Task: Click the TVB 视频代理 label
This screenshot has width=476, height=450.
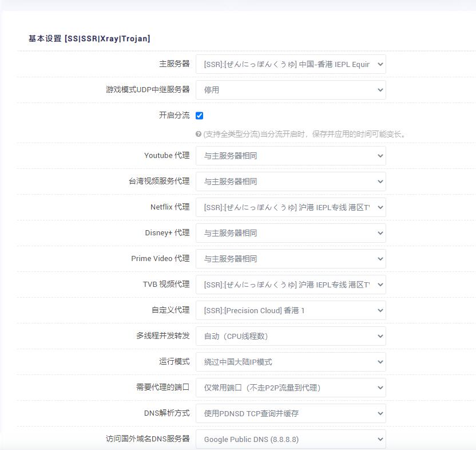Action: pos(166,284)
